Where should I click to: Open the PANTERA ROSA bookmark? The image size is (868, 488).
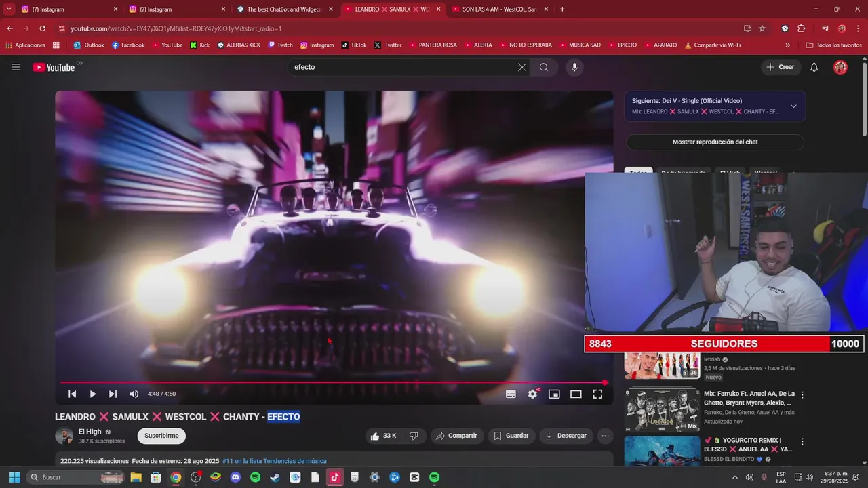[x=433, y=45]
